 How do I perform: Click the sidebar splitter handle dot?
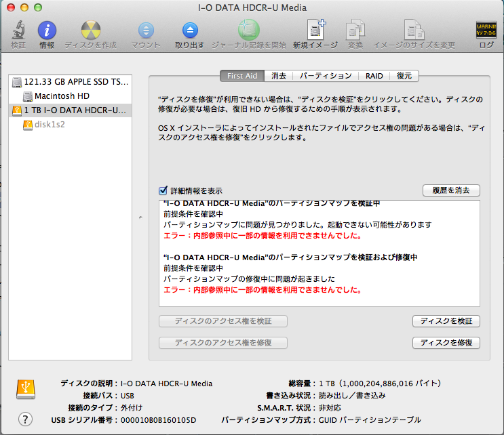pos(140,217)
